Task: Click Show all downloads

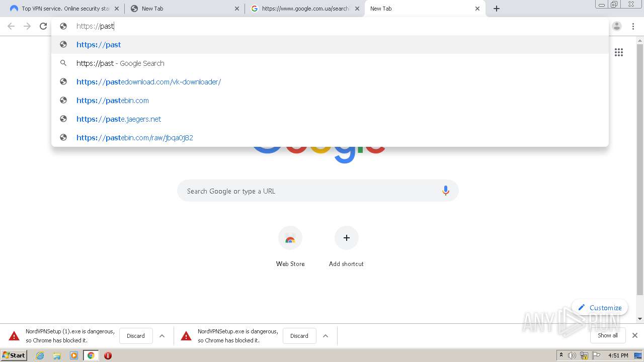Action: coord(608,335)
